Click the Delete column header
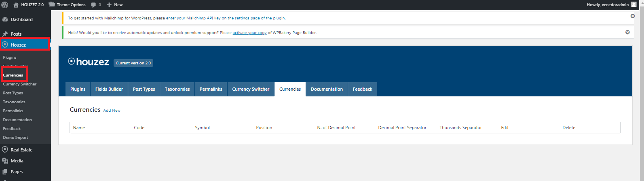The height and width of the screenshot is (181, 644). point(569,128)
